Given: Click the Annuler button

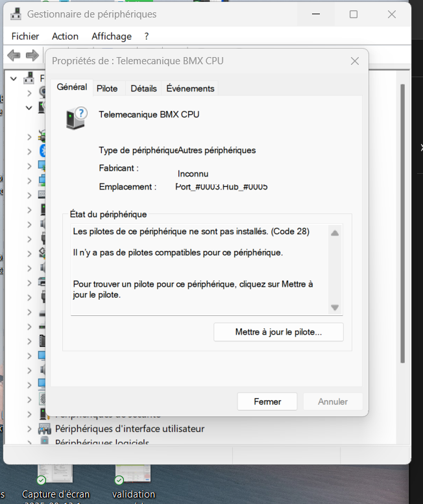Looking at the screenshot, I should pos(333,402).
